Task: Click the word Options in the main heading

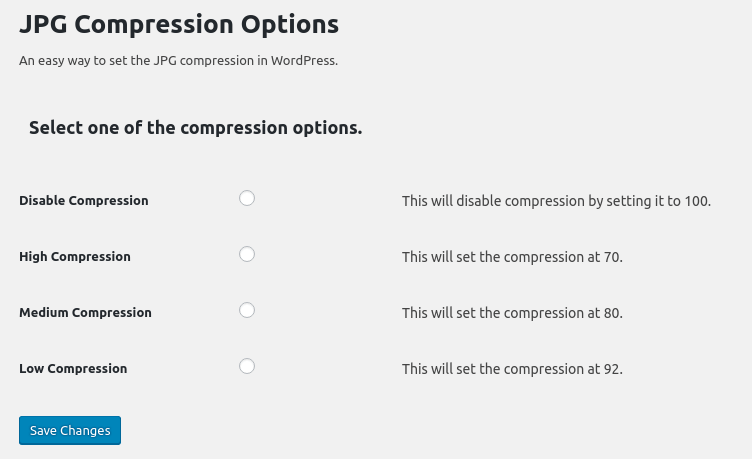Action: pos(290,25)
